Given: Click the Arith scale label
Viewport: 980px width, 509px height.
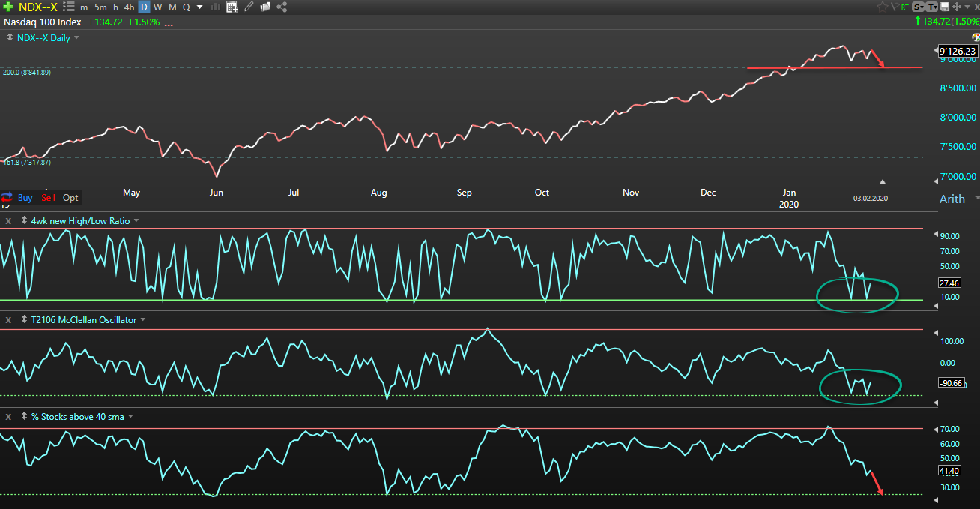Looking at the screenshot, I should [952, 199].
